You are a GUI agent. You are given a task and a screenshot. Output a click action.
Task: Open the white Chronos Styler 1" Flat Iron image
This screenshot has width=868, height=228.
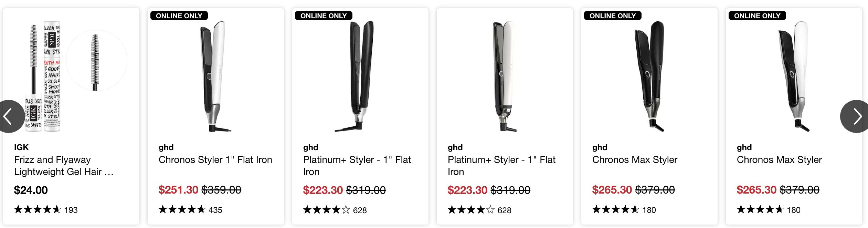click(x=216, y=76)
